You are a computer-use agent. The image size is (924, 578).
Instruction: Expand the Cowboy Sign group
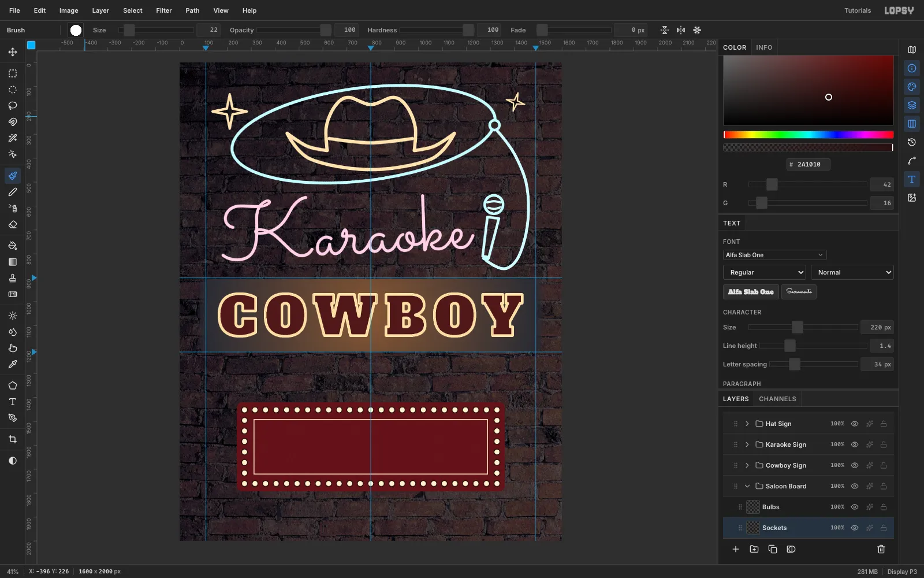pos(747,465)
